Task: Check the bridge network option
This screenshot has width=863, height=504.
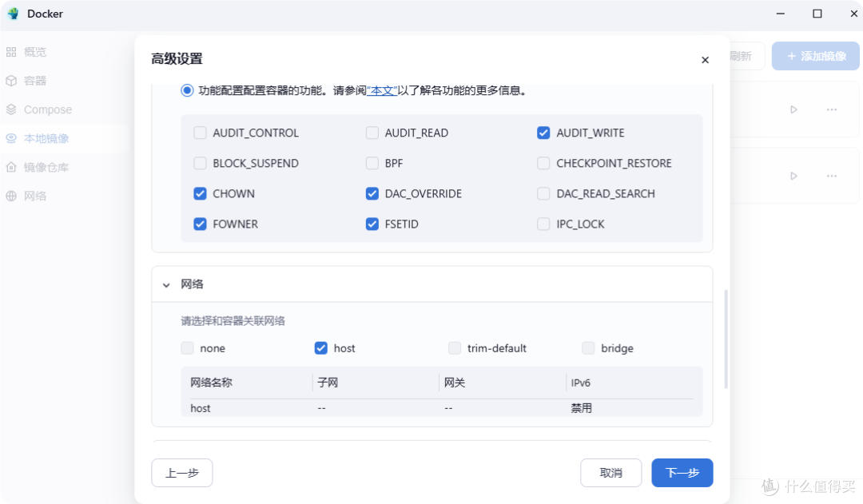Action: [587, 347]
